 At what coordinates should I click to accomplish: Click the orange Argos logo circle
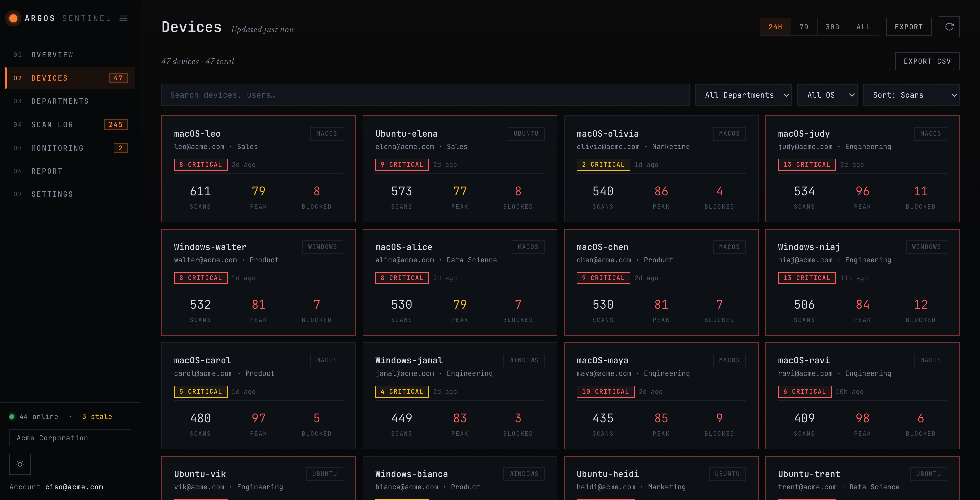point(13,18)
